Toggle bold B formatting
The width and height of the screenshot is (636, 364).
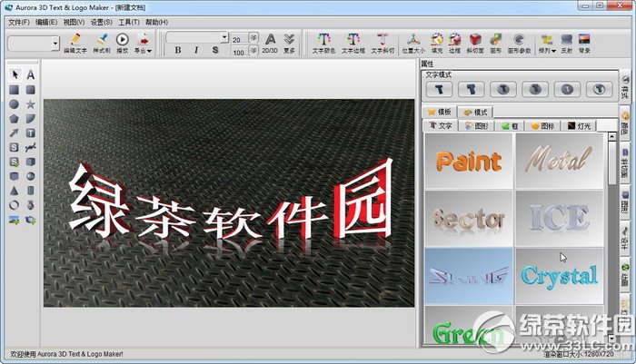click(178, 50)
